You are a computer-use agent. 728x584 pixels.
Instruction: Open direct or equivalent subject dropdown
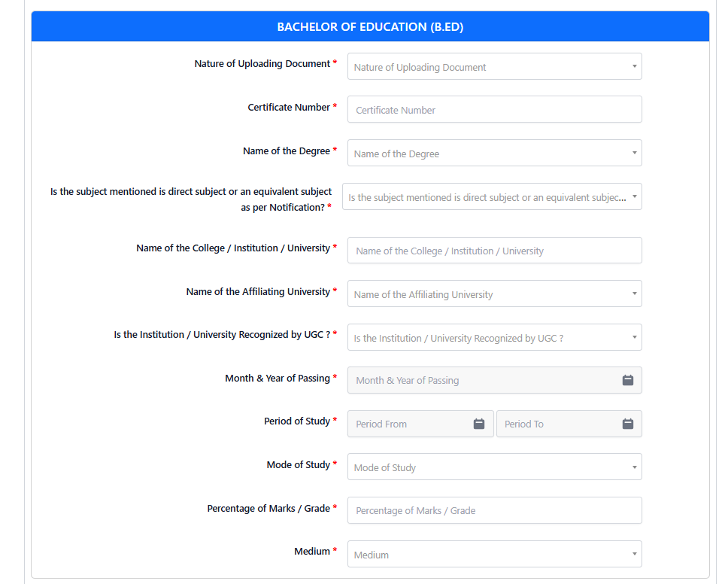(x=492, y=196)
